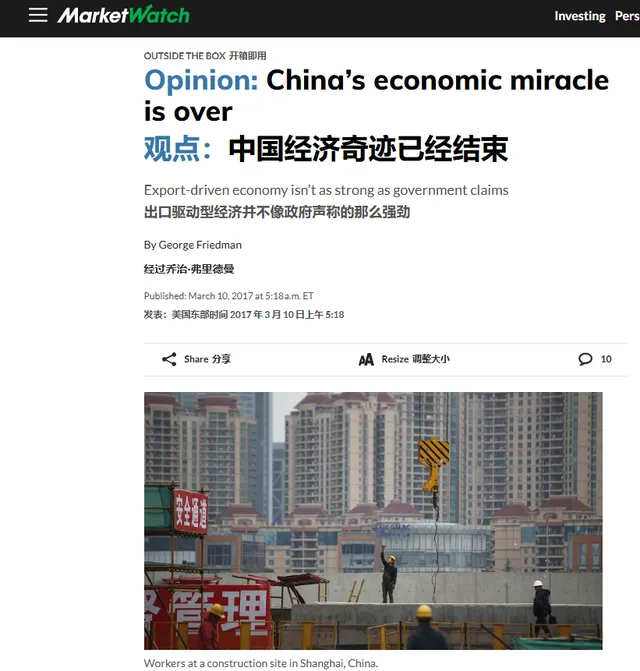
Task: Click the AA resize text icon
Action: click(366, 359)
